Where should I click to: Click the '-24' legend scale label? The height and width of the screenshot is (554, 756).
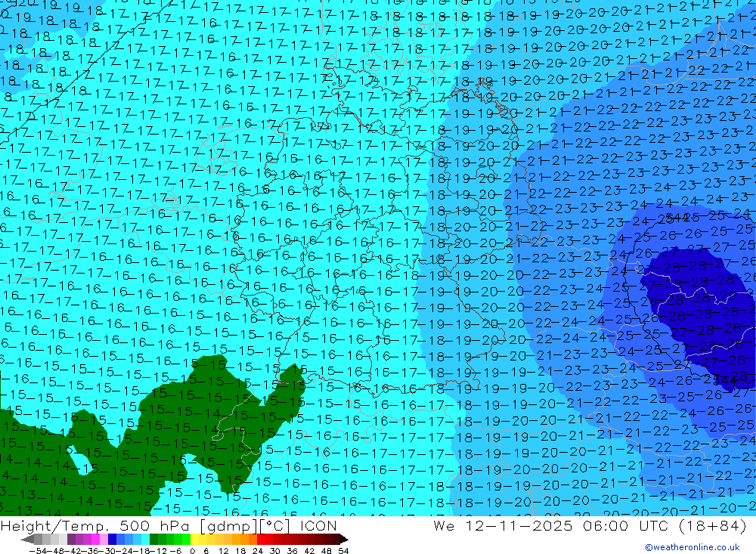pos(125,551)
